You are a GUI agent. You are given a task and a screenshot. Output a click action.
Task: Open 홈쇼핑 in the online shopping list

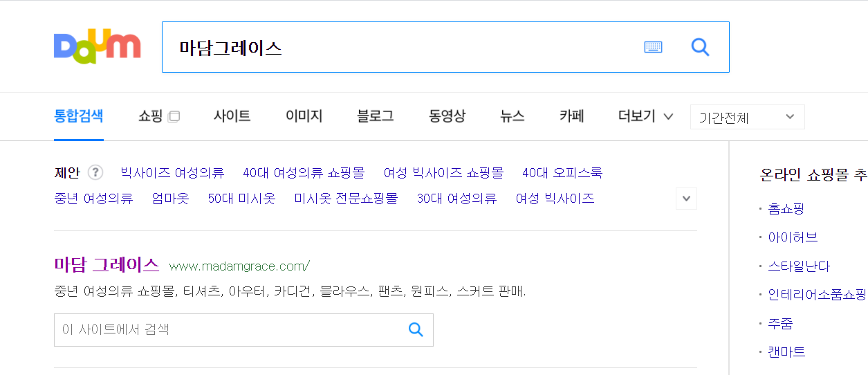click(x=786, y=208)
